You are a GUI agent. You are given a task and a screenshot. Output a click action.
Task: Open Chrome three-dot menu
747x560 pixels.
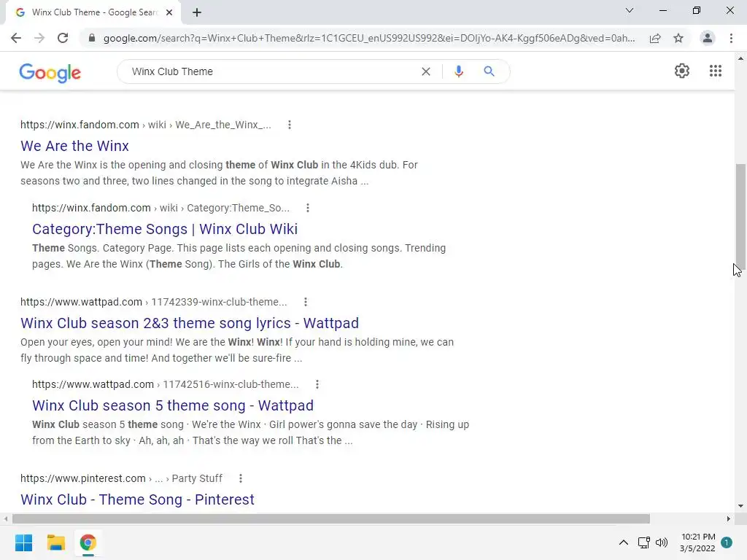tap(731, 38)
